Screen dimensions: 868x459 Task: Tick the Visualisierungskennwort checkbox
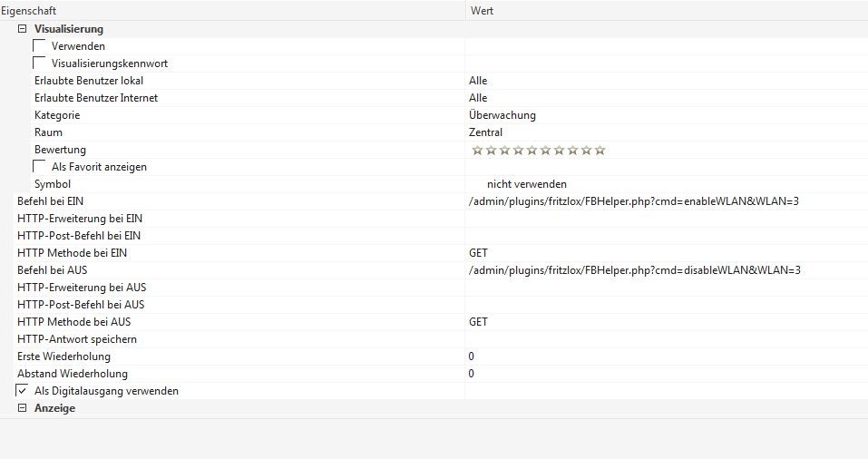coord(40,63)
